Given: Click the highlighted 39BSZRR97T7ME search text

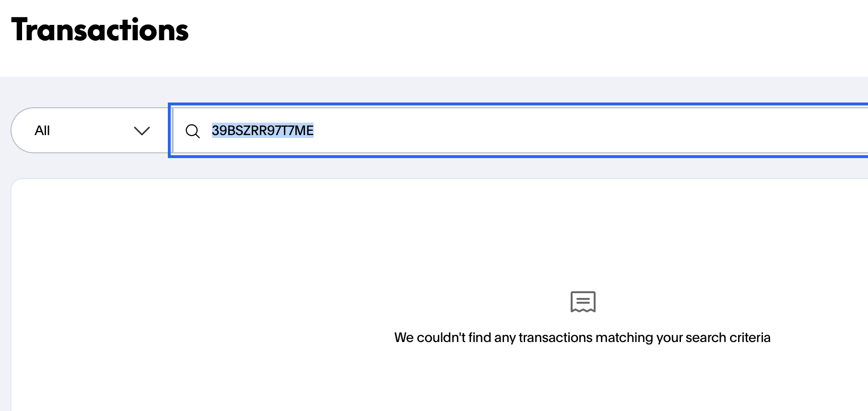Looking at the screenshot, I should (x=262, y=130).
